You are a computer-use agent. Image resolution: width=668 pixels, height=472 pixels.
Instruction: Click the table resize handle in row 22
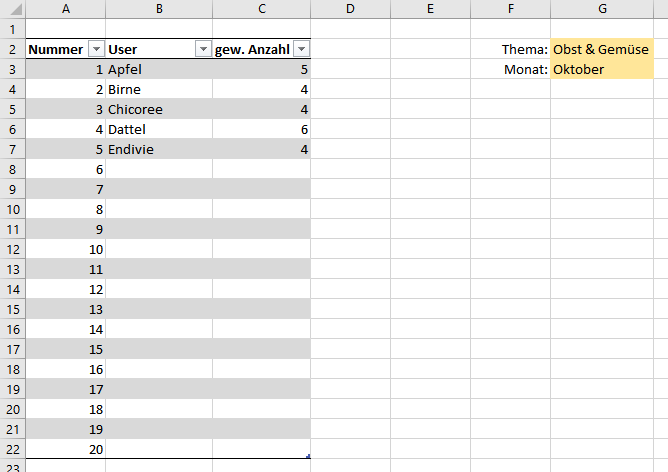coord(308,456)
